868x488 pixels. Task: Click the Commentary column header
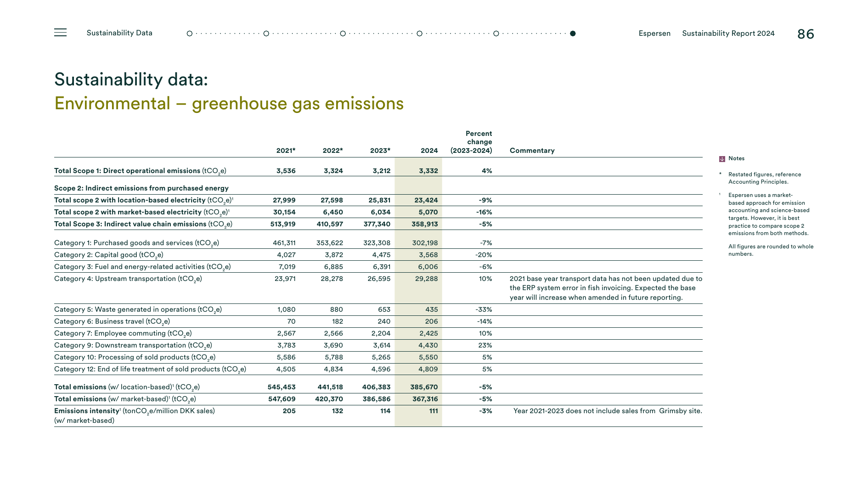[x=532, y=151]
